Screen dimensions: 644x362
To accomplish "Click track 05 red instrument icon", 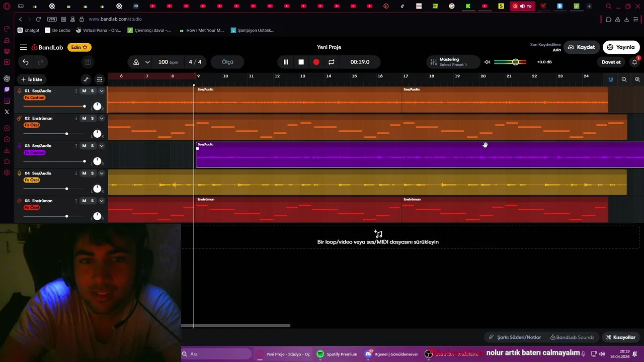I will (x=19, y=201).
